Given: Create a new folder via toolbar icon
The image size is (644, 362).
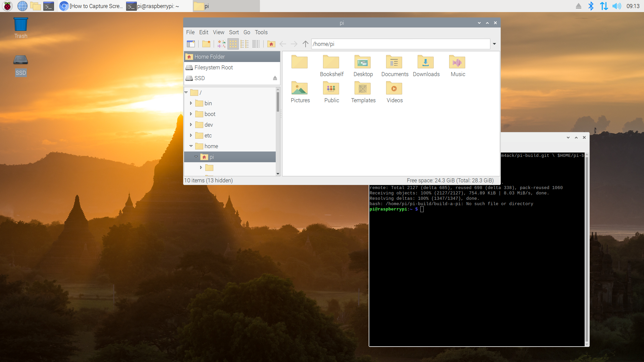Looking at the screenshot, I should pos(206,44).
